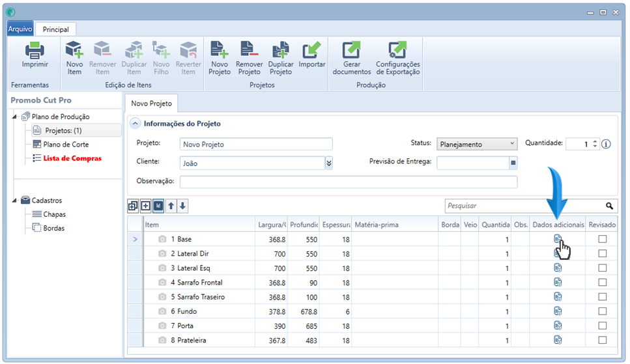Switch to the Principal ribbon tab
Screen dimensions: 630x364
pos(55,29)
